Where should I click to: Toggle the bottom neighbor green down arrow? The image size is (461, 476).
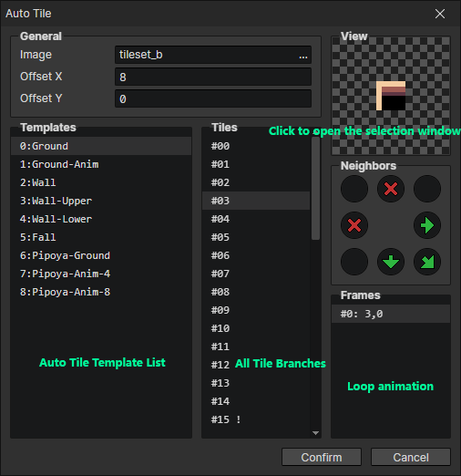tap(391, 262)
